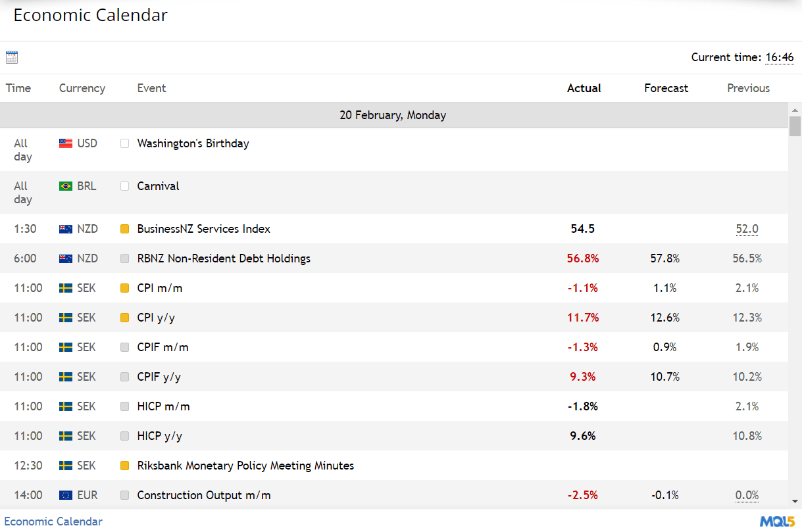
Task: Click the NZD flag for RBNZ Non-Resident Debt Holdings
Action: (64, 258)
